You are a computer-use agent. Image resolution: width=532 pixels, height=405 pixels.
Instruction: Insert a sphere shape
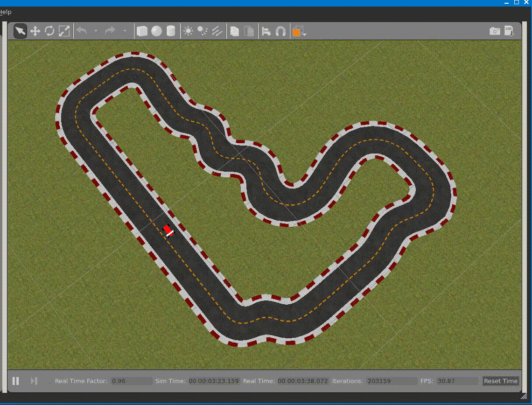point(156,31)
